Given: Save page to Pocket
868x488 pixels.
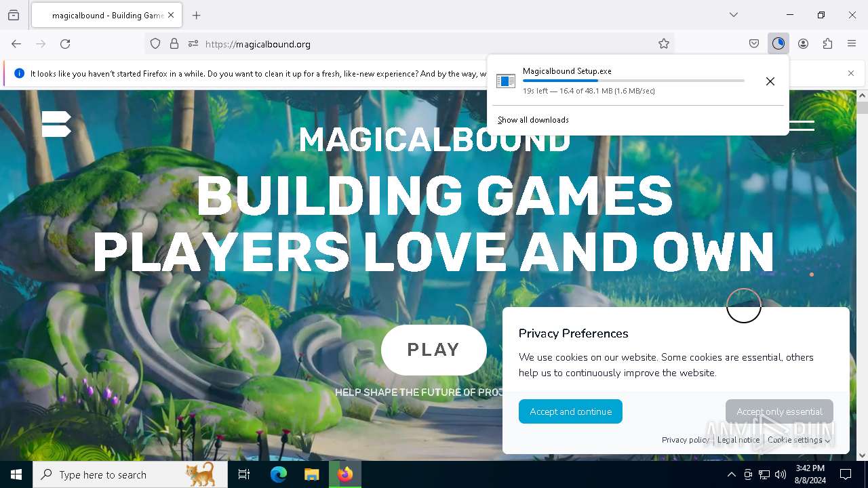Looking at the screenshot, I should tap(754, 44).
